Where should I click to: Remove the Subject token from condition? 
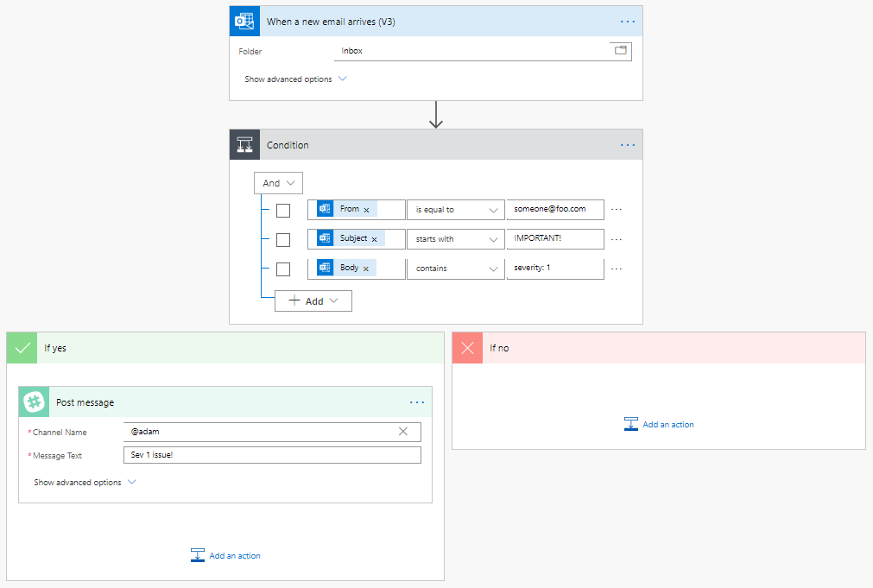click(374, 239)
